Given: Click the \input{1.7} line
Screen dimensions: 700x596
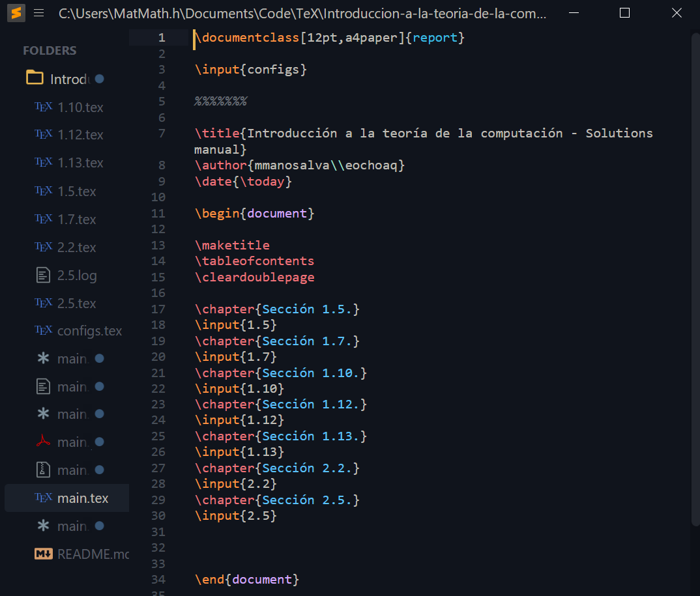Looking at the screenshot, I should pyautogui.click(x=235, y=356).
